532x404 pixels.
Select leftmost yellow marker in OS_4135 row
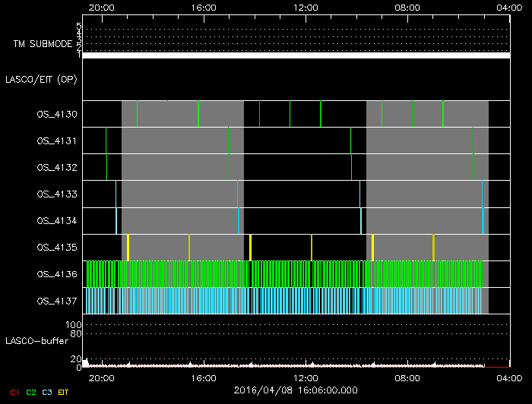(x=128, y=247)
